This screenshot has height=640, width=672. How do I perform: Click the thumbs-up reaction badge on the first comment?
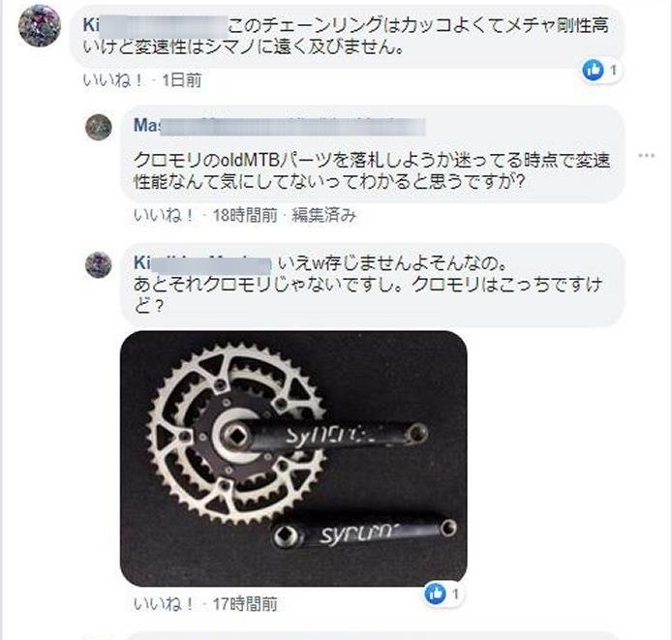(x=593, y=70)
